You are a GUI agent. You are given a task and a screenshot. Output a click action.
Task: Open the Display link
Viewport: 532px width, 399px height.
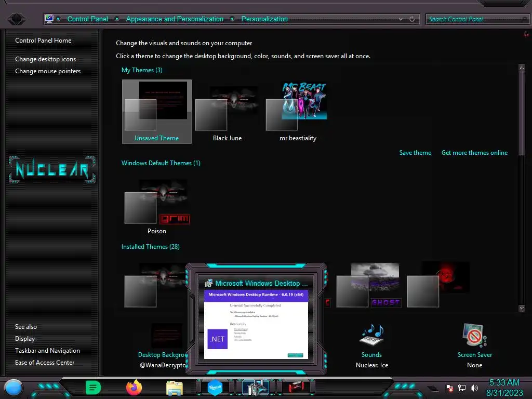[25, 339]
